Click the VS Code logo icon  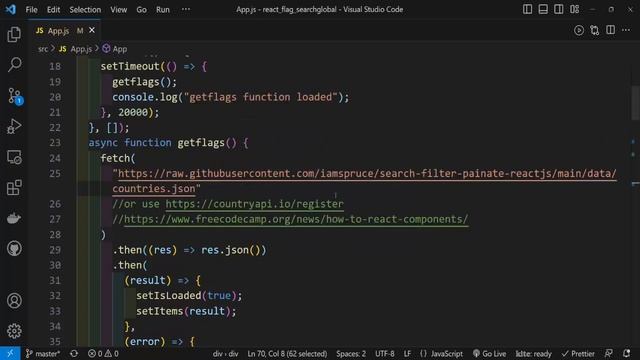11,9
